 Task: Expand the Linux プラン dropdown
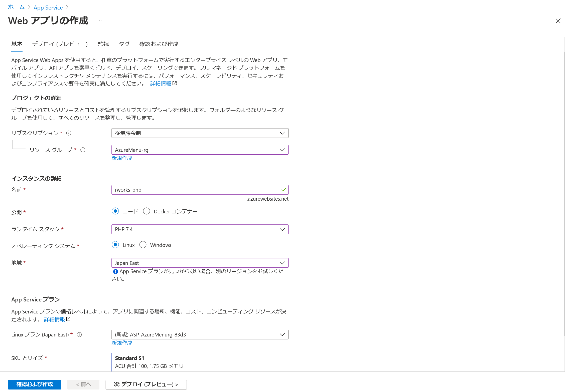point(200,335)
